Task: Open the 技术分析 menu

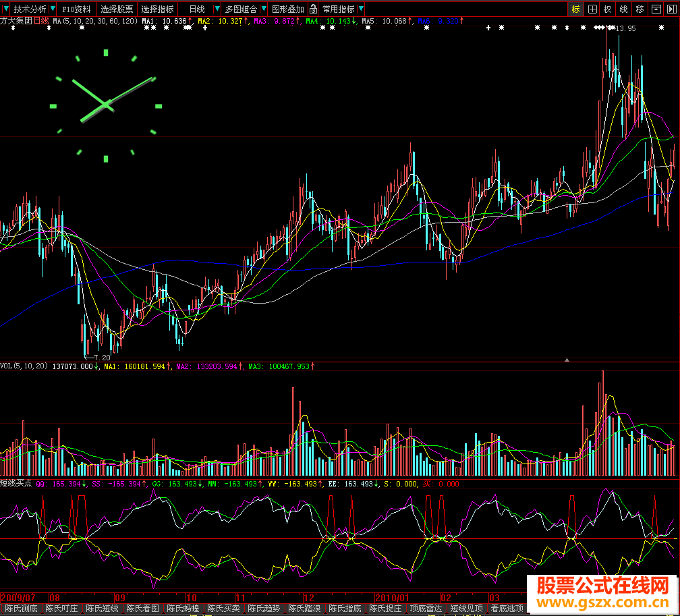Action: pyautogui.click(x=30, y=9)
